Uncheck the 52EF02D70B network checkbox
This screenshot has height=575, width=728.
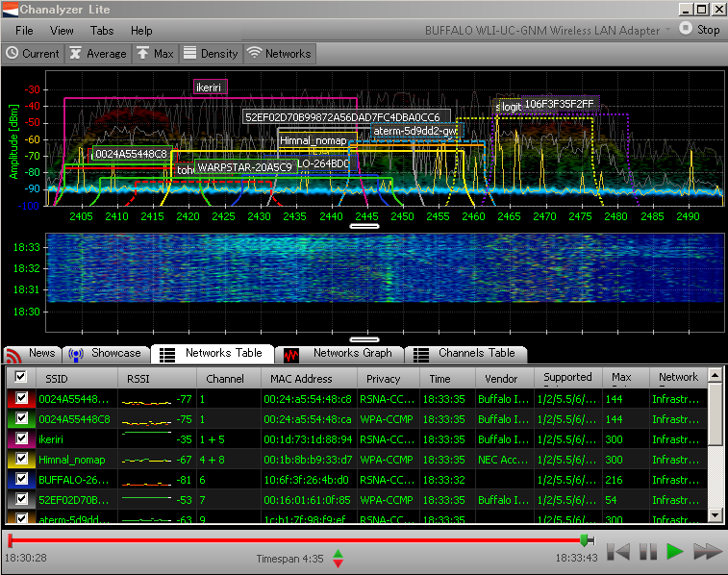(x=21, y=499)
